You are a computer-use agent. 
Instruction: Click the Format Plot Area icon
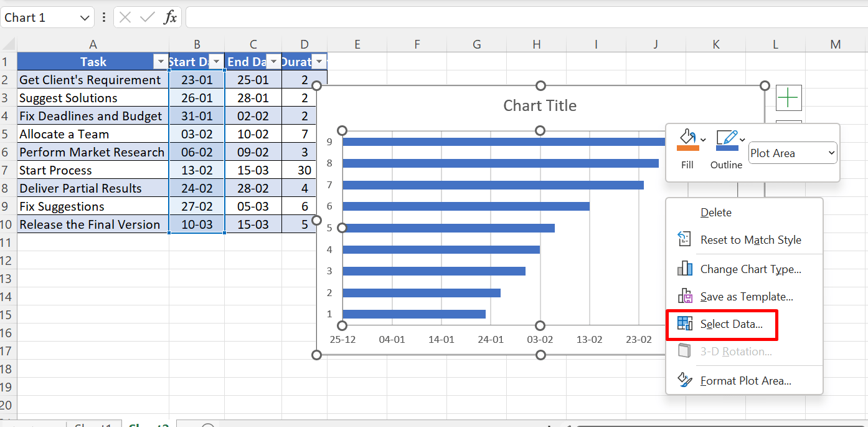[684, 380]
